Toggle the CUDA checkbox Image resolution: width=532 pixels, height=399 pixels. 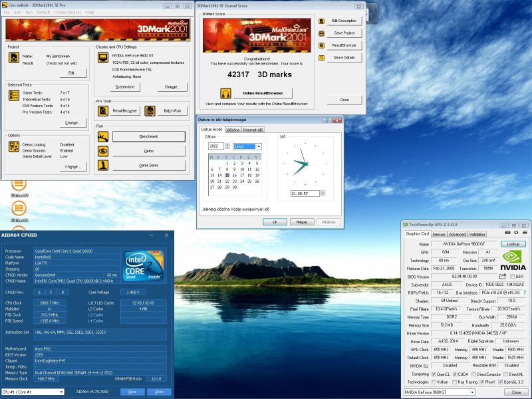coord(455,374)
